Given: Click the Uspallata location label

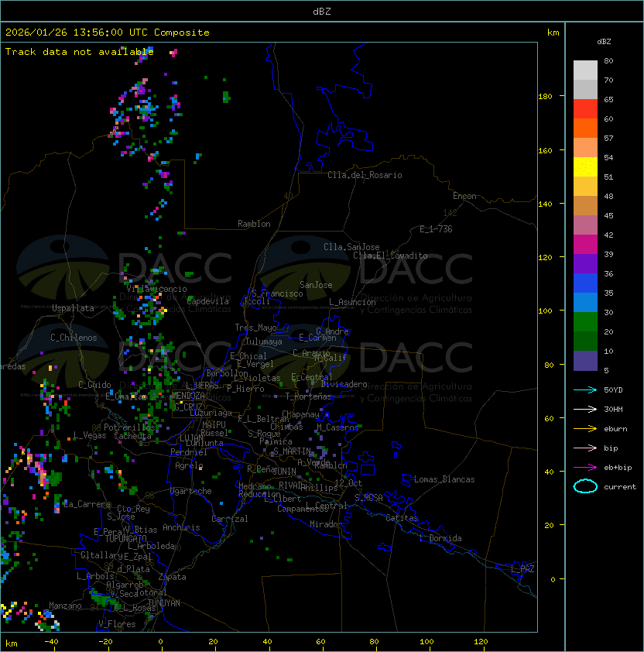Looking at the screenshot, I should pos(73,308).
